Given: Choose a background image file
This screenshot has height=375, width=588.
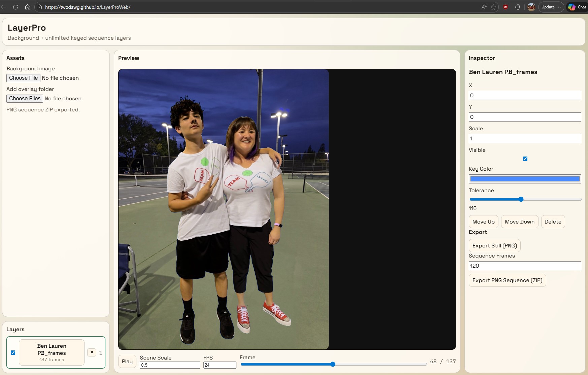Looking at the screenshot, I should click(x=23, y=78).
